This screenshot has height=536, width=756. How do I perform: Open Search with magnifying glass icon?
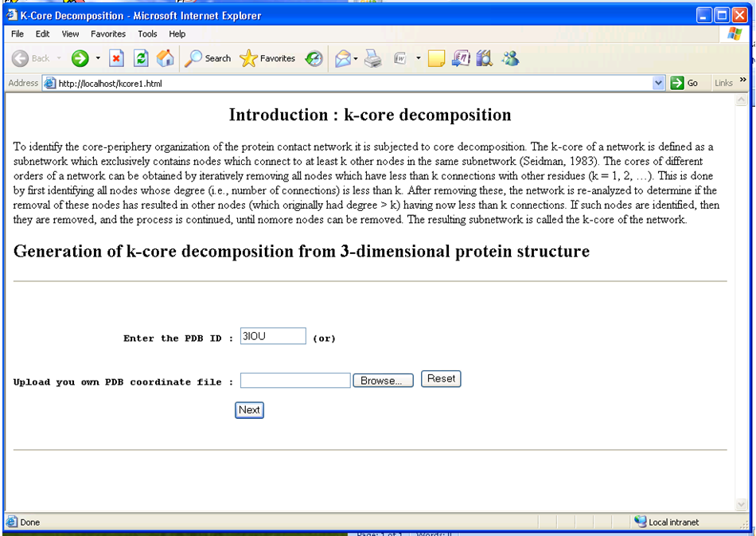point(208,58)
